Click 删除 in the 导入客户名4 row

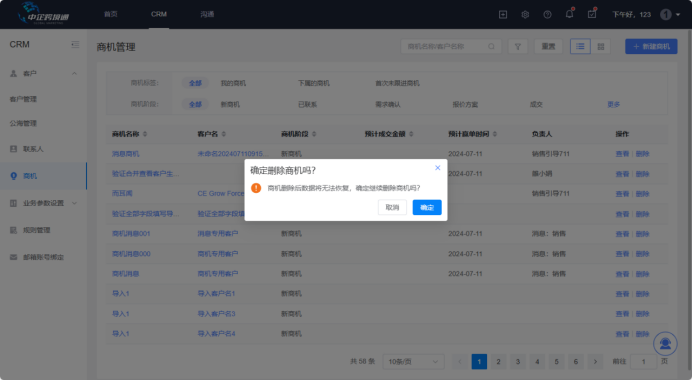(642, 334)
